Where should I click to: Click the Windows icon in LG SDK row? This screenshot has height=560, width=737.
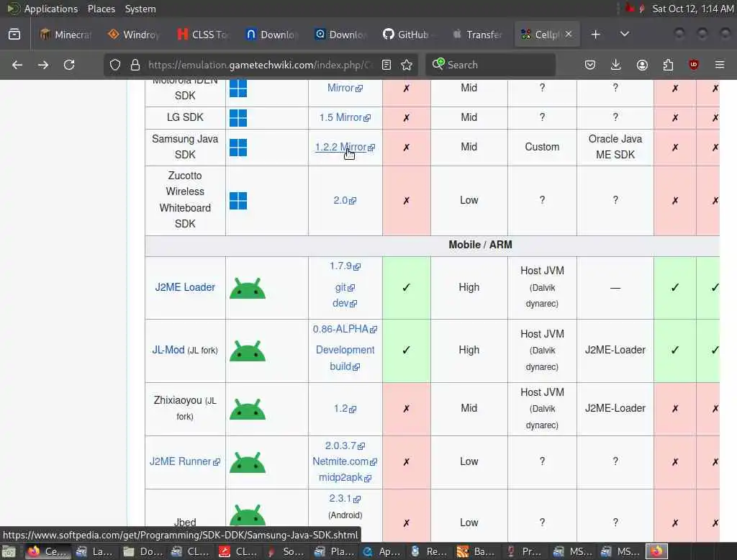coord(238,118)
